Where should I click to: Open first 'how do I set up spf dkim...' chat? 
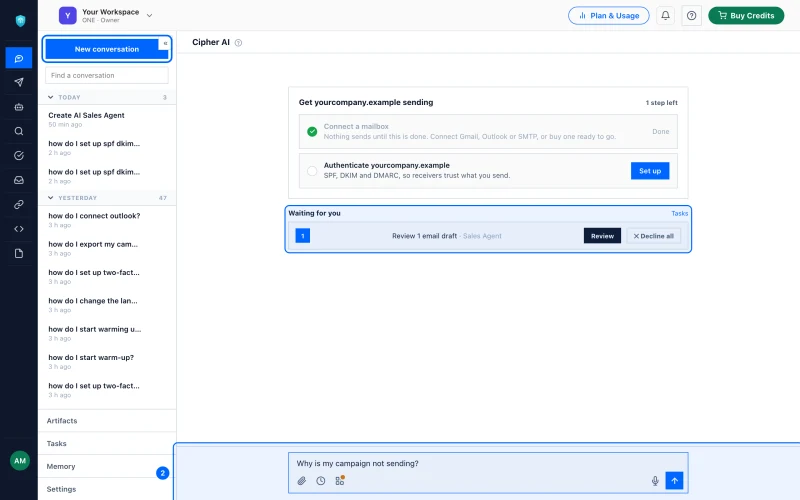point(107,148)
